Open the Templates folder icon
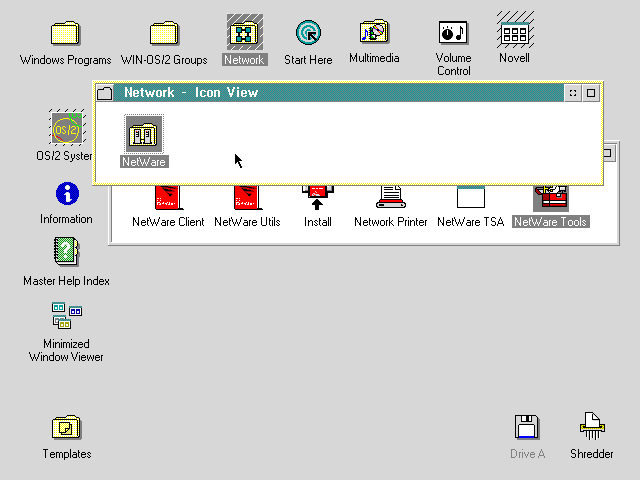The width and height of the screenshot is (640, 480). [x=67, y=427]
